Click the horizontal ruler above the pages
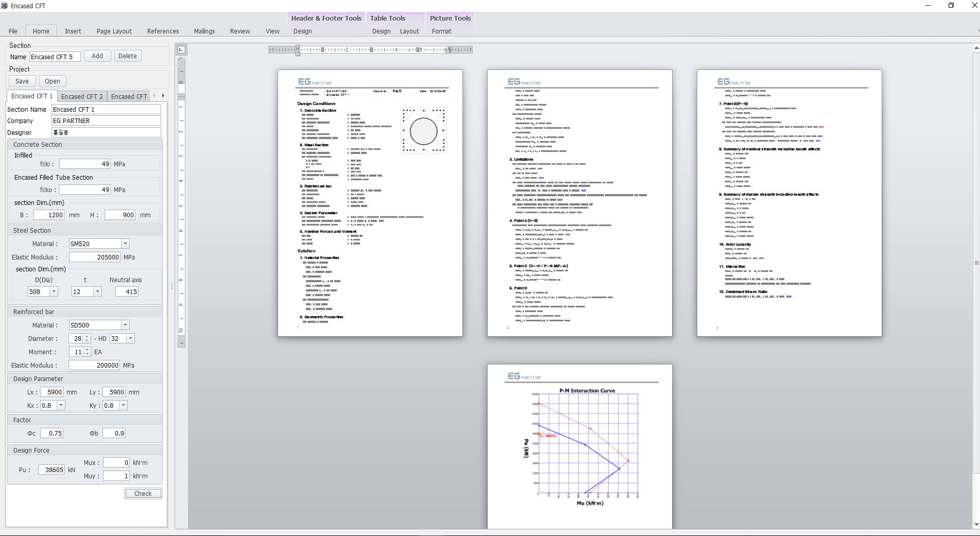Image resolution: width=980 pixels, height=536 pixels. (x=370, y=50)
